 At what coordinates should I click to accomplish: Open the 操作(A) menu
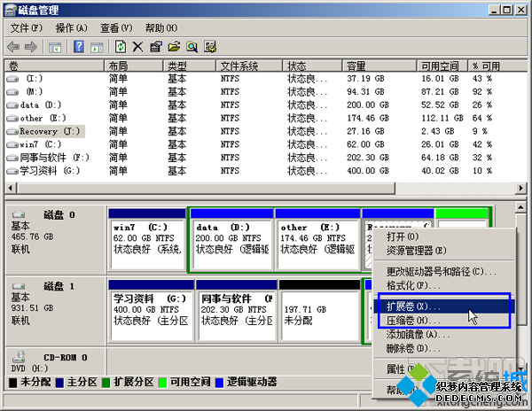coord(71,27)
